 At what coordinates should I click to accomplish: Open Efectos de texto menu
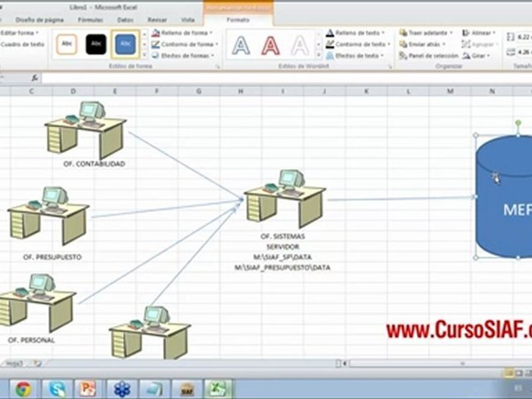click(355, 55)
